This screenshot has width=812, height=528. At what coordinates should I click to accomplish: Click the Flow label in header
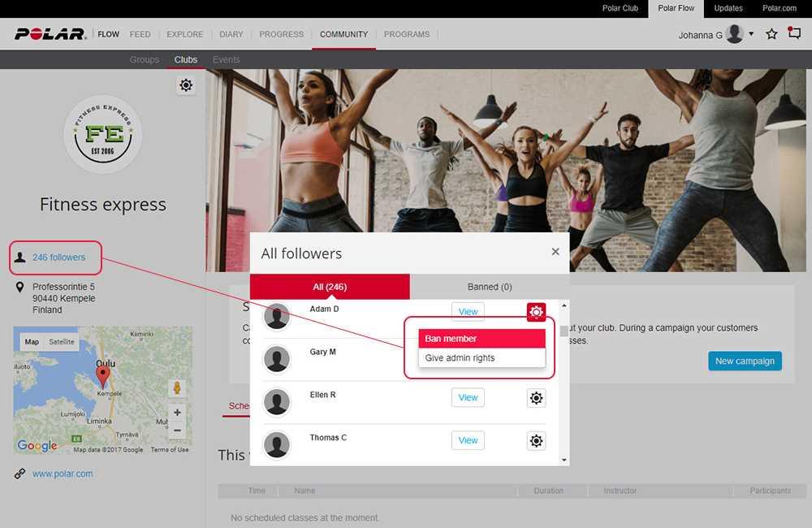click(108, 34)
